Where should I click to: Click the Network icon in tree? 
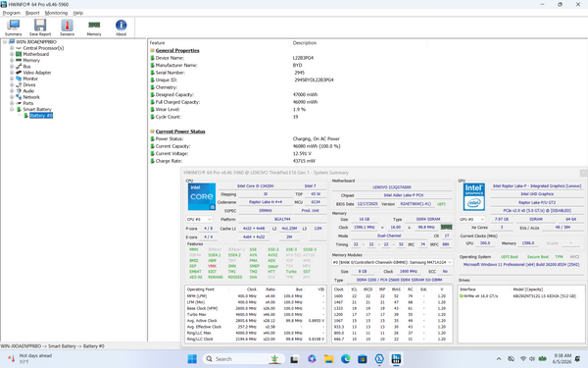point(19,97)
